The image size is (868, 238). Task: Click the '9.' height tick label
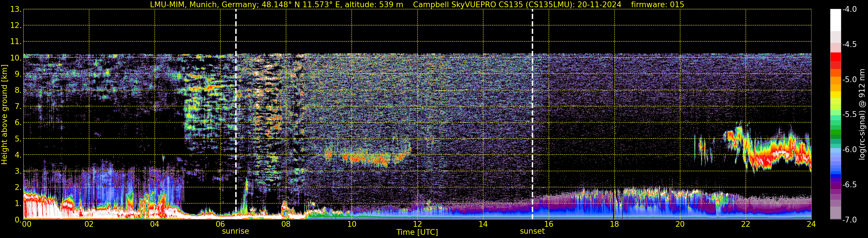click(18, 74)
